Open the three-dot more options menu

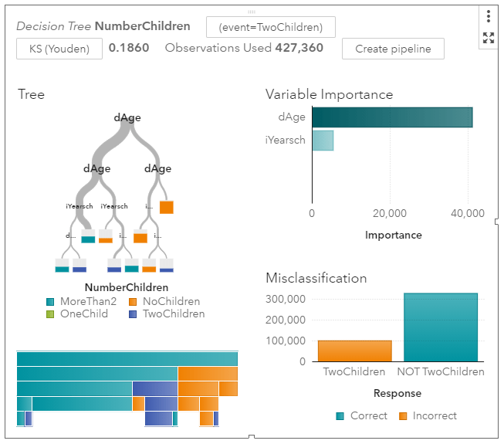pyautogui.click(x=489, y=16)
